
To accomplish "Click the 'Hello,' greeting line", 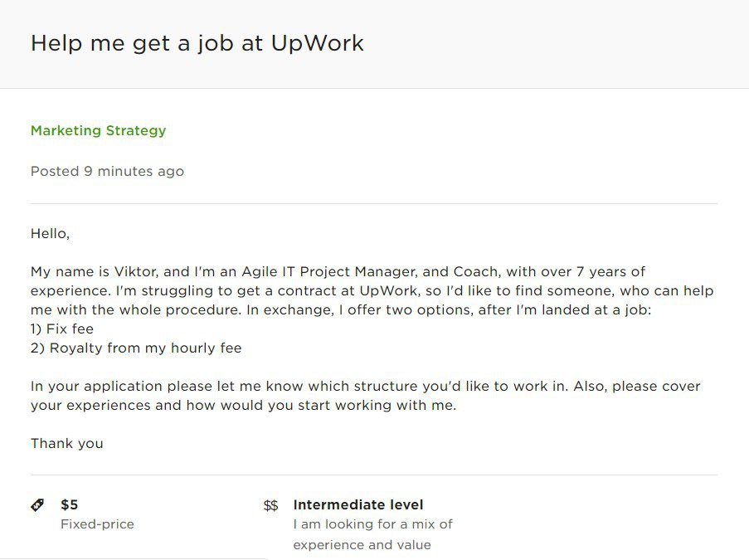I will pyautogui.click(x=50, y=234).
